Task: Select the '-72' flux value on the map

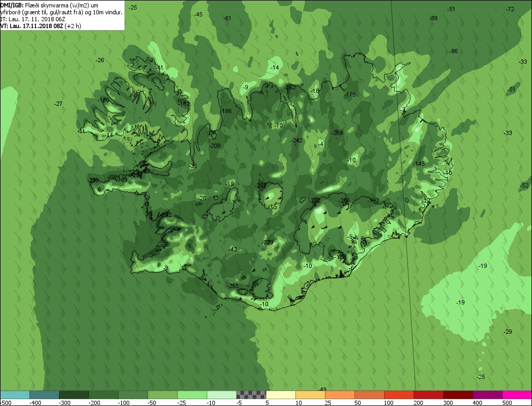Action: [510, 9]
